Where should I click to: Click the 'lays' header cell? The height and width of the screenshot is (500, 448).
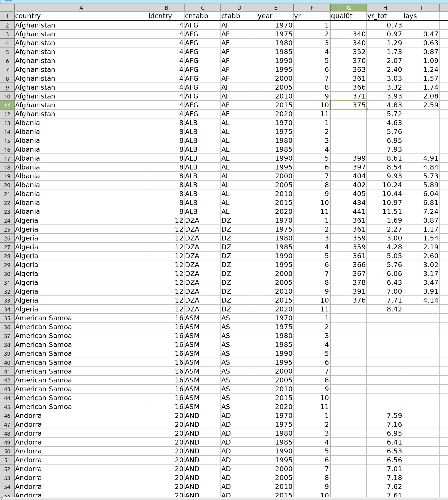[x=421, y=16]
